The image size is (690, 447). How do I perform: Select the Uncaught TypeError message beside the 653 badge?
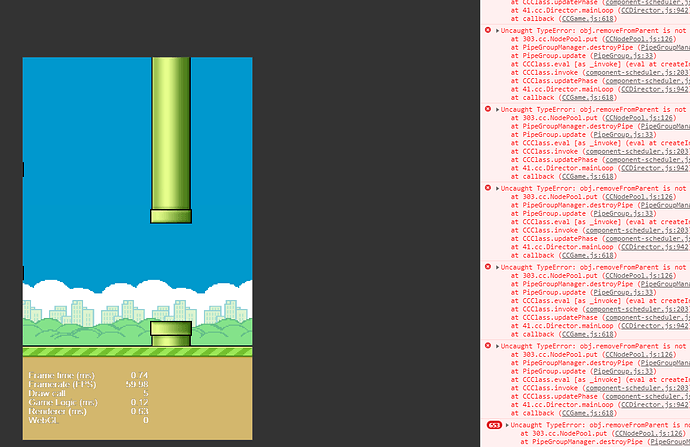click(x=600, y=425)
